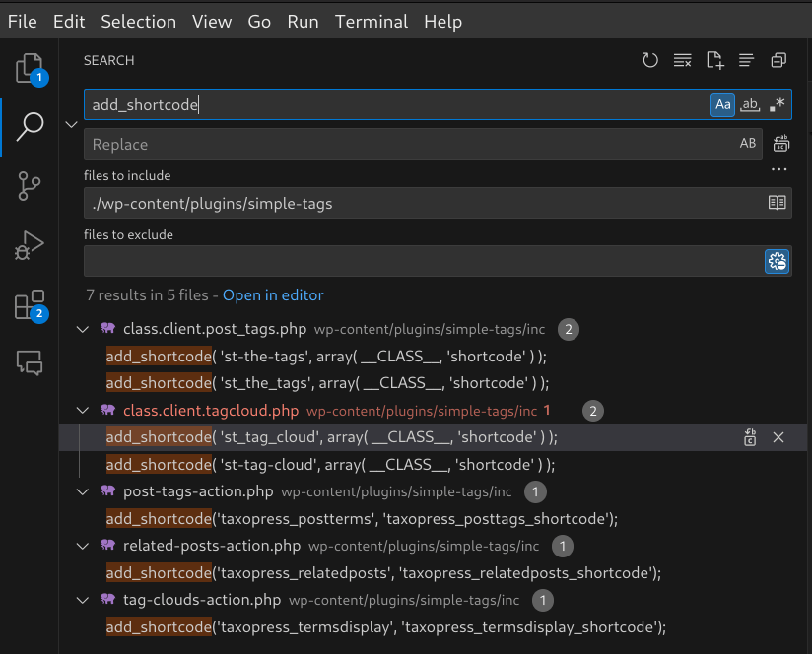The height and width of the screenshot is (654, 812).
Task: Dismiss the highlighted st_tag_cloud search result
Action: pyautogui.click(x=778, y=437)
